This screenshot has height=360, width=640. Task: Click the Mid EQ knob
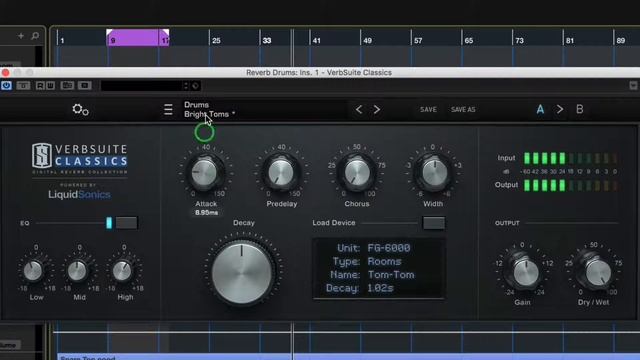pos(78,271)
